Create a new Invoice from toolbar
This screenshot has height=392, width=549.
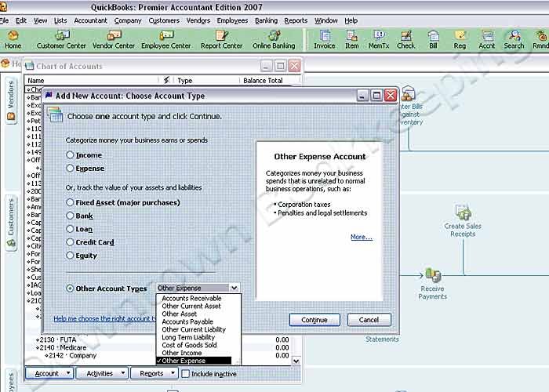324,39
